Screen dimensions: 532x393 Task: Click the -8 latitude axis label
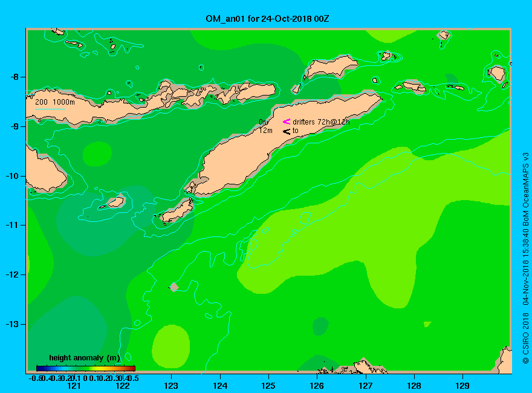13,77
